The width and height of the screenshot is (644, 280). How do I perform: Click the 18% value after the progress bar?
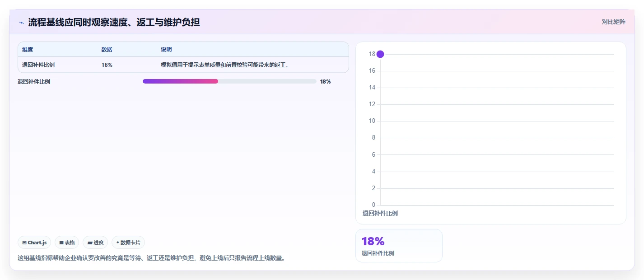pyautogui.click(x=325, y=82)
